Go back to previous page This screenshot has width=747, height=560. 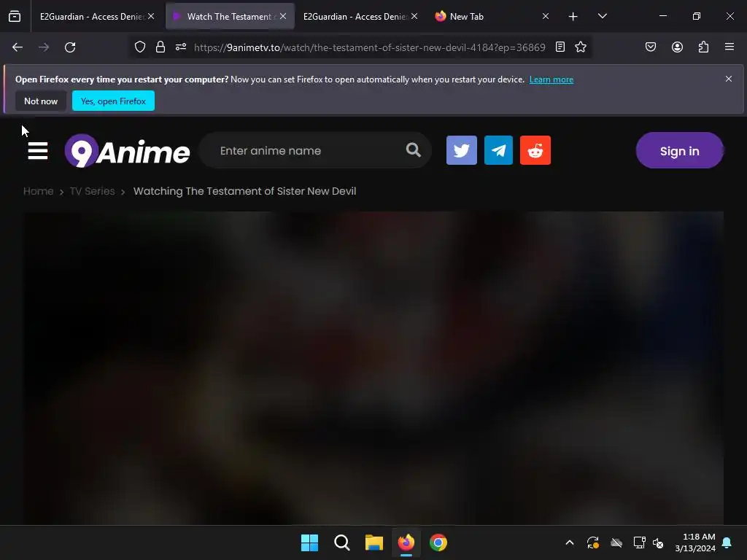pyautogui.click(x=18, y=47)
